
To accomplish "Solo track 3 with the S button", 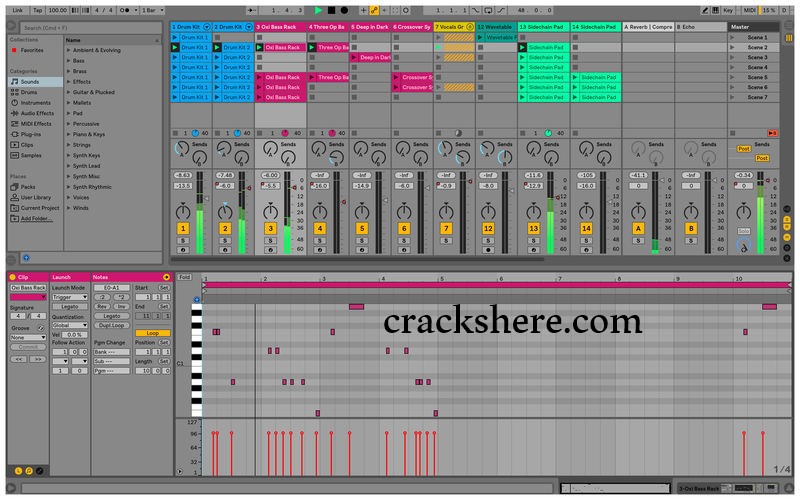I will click(270, 240).
